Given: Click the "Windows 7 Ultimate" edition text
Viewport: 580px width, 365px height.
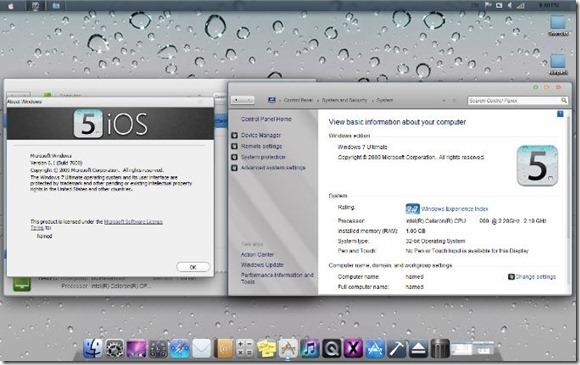Looking at the screenshot, I should 362,147.
